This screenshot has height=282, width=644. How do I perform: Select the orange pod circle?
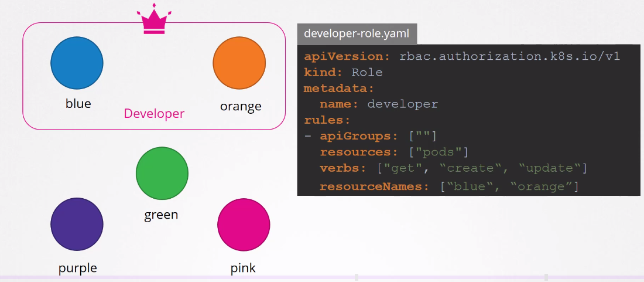[239, 63]
